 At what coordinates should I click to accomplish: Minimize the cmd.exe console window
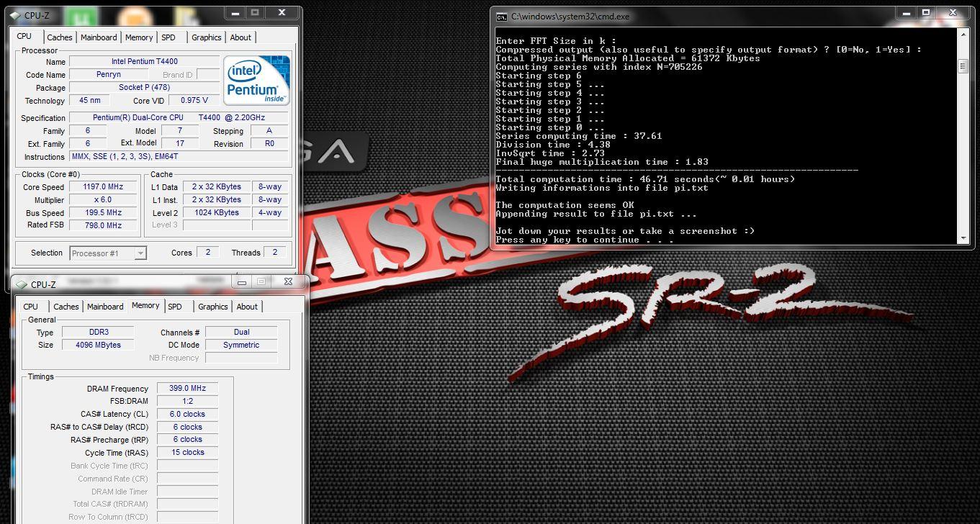click(907, 12)
